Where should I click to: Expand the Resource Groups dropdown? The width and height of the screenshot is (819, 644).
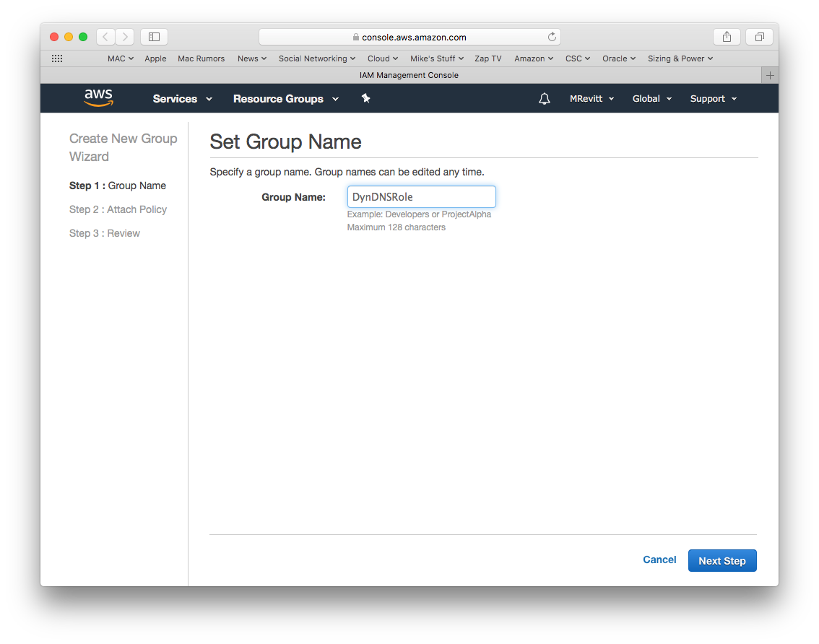point(286,99)
